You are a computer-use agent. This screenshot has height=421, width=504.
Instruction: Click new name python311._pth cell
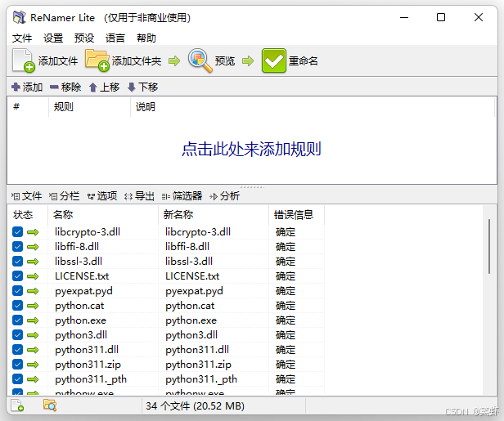(x=201, y=379)
